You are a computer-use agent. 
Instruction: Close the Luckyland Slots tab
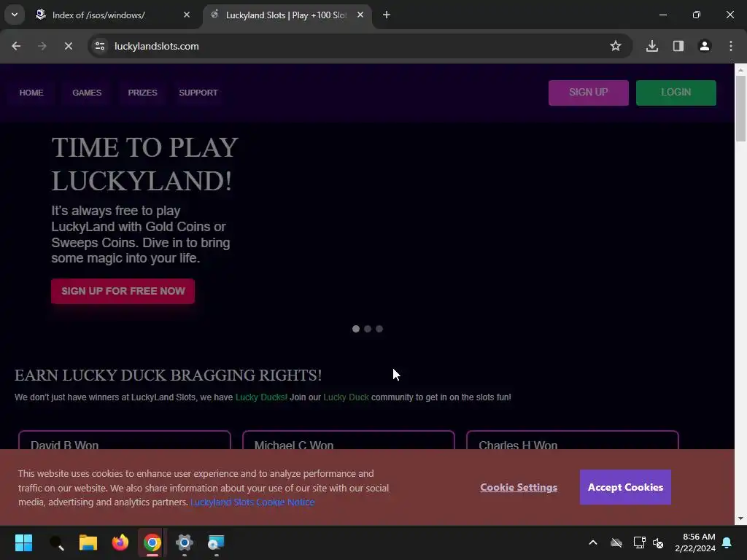(360, 15)
